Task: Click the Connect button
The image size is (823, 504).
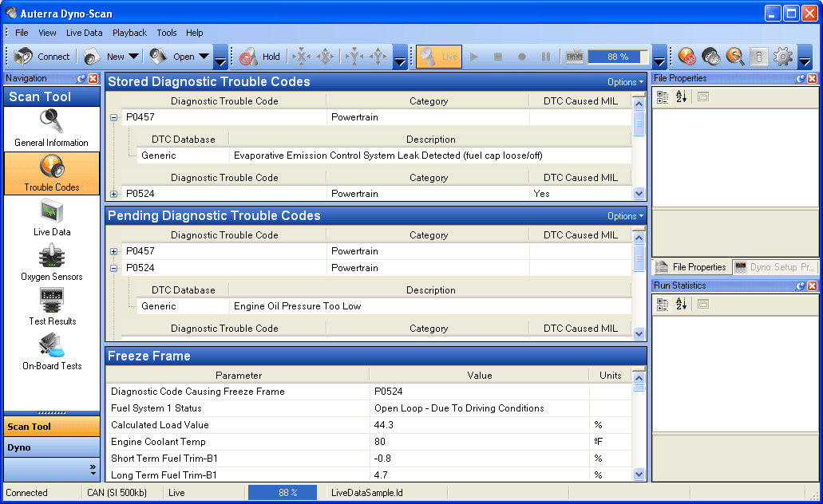Action: point(43,57)
